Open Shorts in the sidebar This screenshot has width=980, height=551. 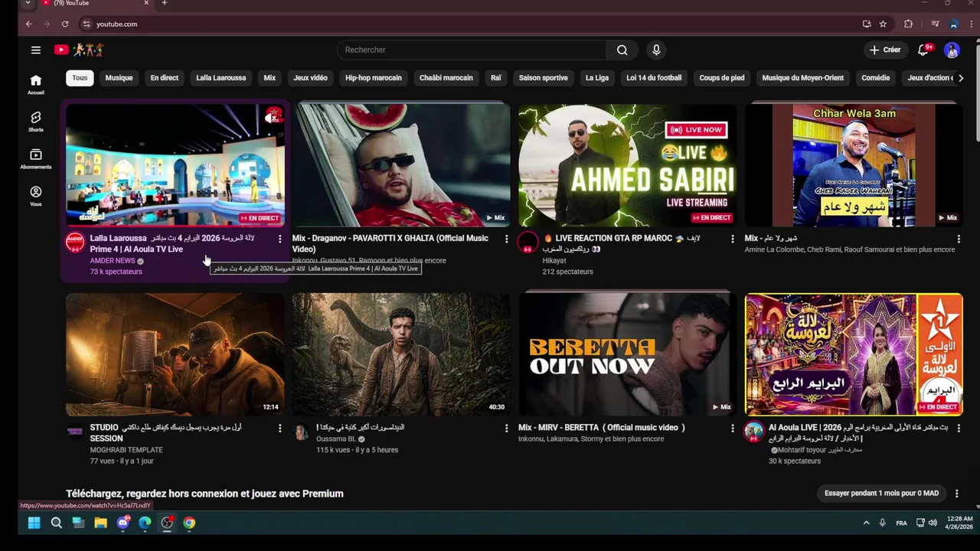point(35,122)
